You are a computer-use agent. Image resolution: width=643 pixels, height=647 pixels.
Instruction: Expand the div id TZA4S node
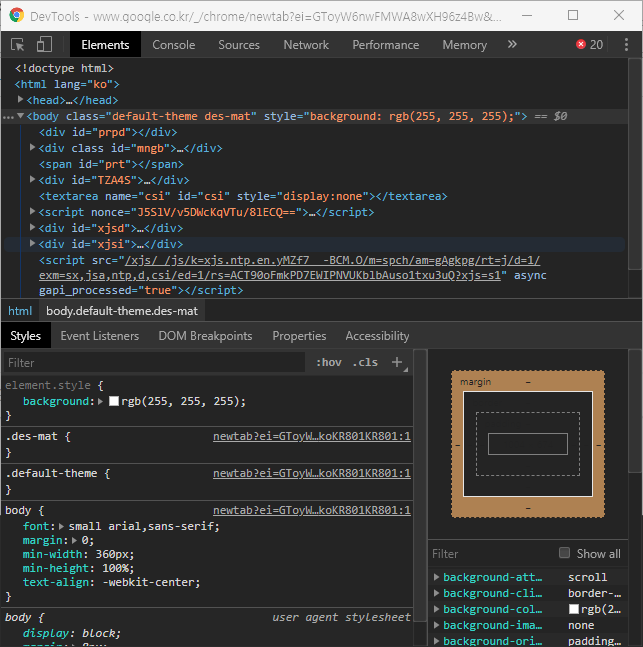[32, 179]
